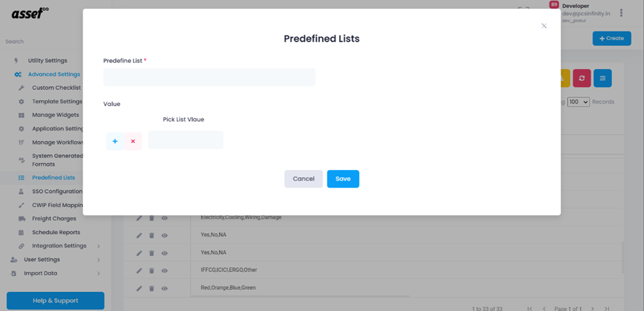Click the red remove-value cross icon

(x=133, y=141)
